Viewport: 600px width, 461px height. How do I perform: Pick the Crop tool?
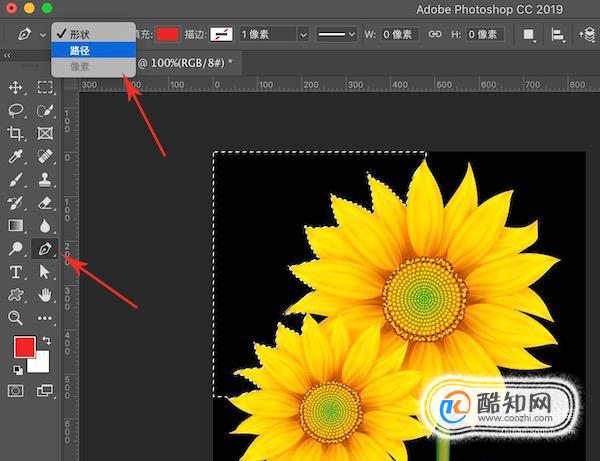15,133
